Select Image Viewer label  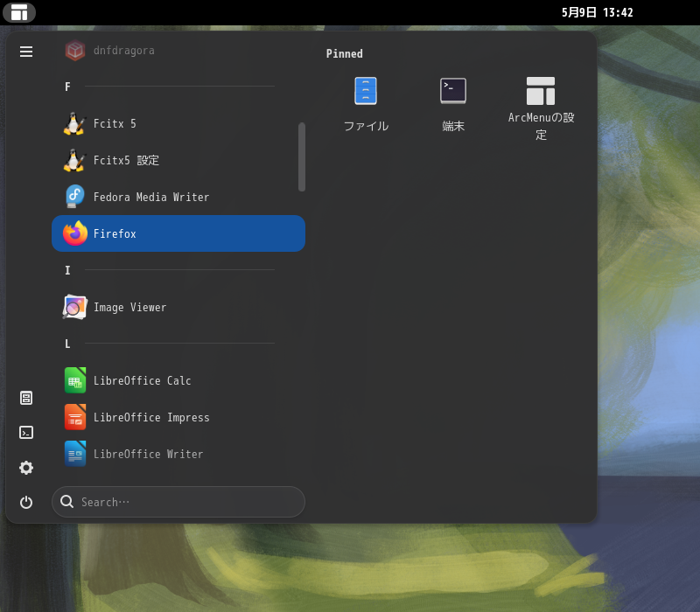(x=129, y=308)
